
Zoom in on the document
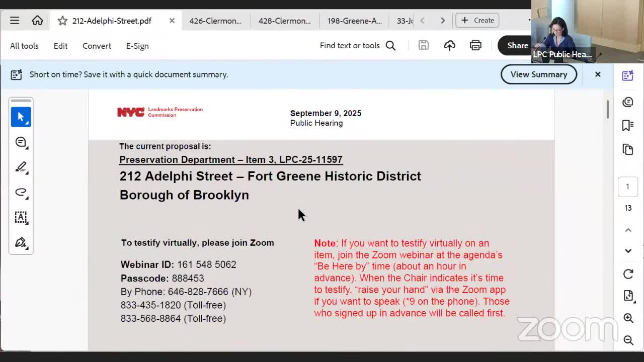tap(628, 318)
